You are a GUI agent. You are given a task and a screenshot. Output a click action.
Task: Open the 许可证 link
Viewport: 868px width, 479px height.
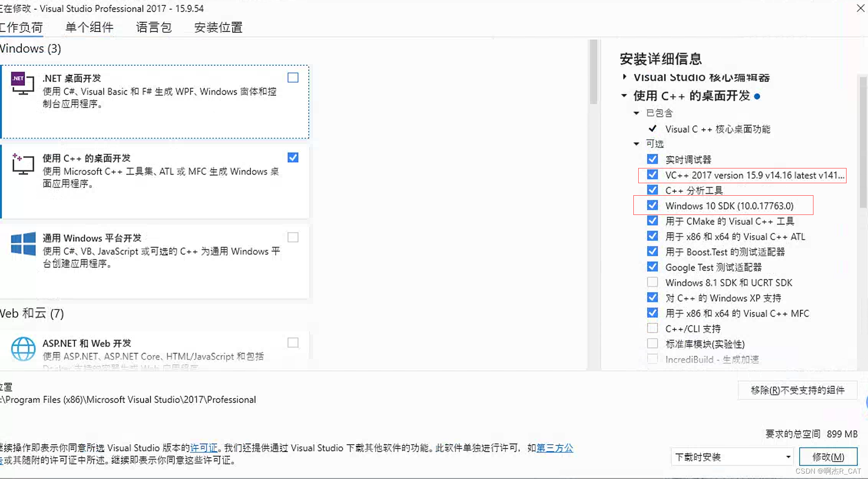[204, 448]
